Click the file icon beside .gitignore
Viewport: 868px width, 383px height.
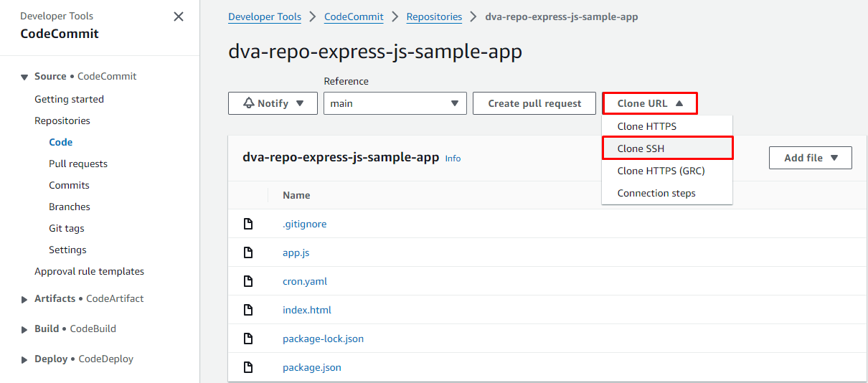[248, 224]
